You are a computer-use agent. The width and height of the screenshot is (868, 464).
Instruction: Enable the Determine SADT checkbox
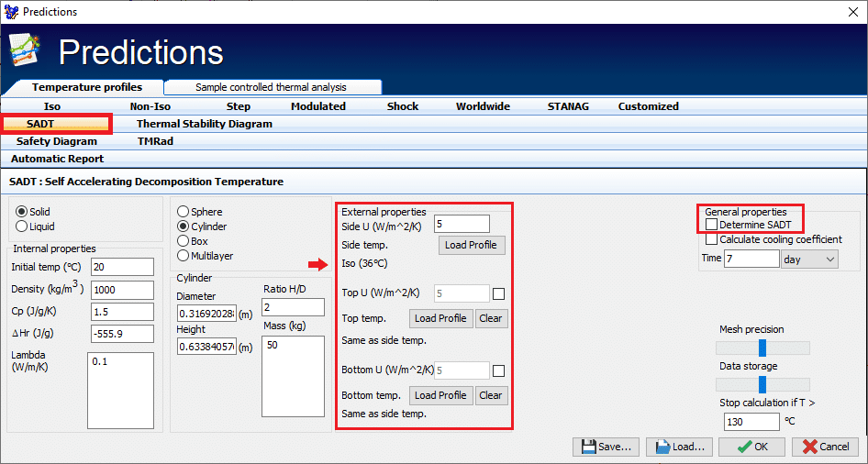pyautogui.click(x=712, y=225)
